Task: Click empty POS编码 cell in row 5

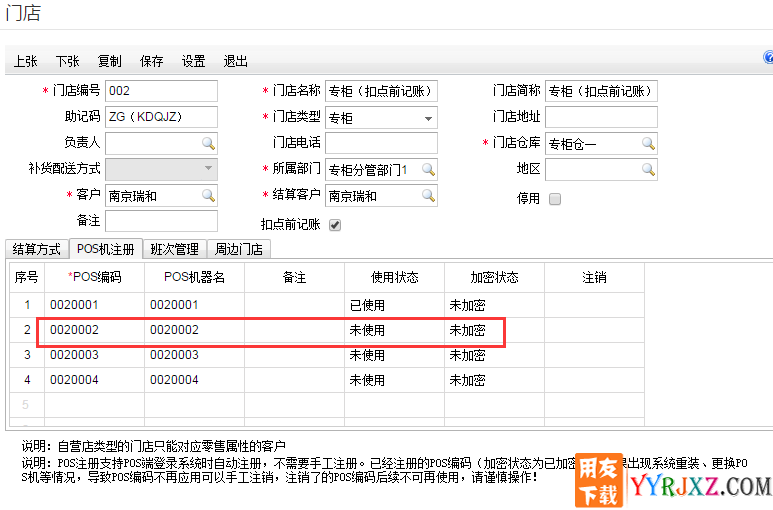Action: [x=95, y=406]
